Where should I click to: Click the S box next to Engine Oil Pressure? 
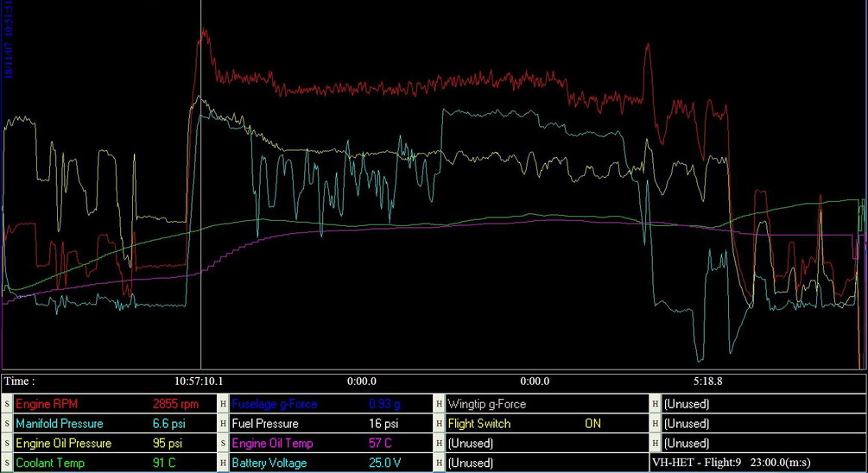[7, 444]
